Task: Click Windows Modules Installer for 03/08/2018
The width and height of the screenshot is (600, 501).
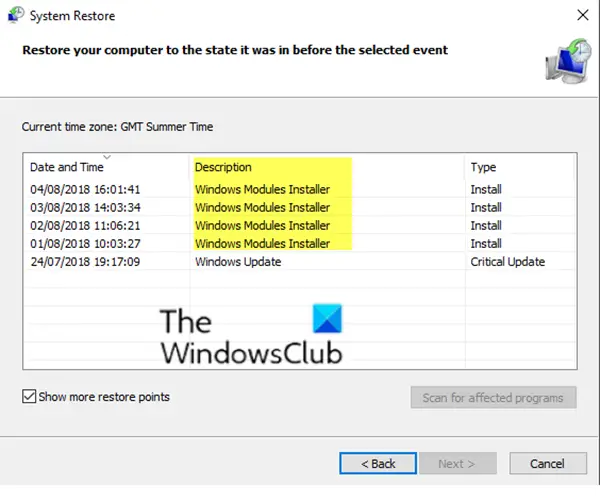Action: (262, 207)
